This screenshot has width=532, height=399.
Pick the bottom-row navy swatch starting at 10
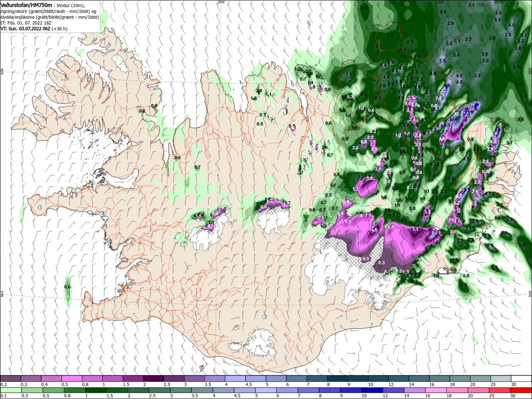(x=372, y=390)
